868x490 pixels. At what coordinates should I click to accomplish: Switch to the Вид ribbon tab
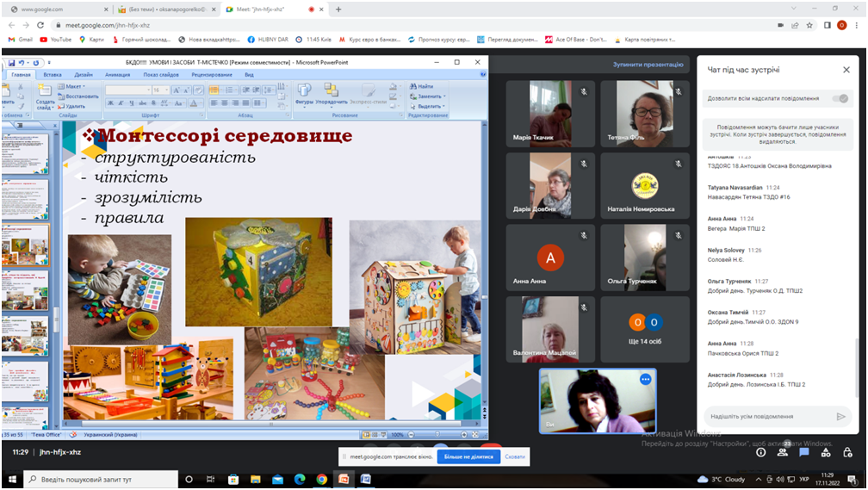point(249,75)
